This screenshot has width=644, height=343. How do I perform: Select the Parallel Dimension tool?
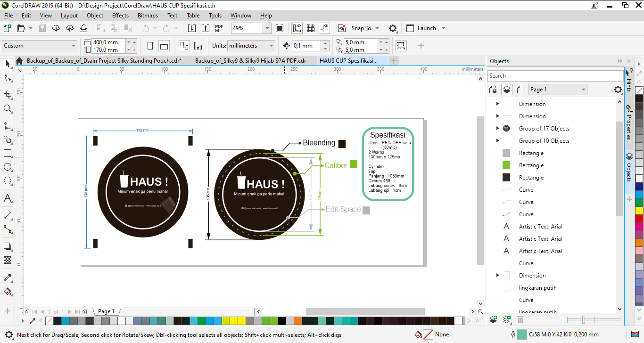(8, 215)
